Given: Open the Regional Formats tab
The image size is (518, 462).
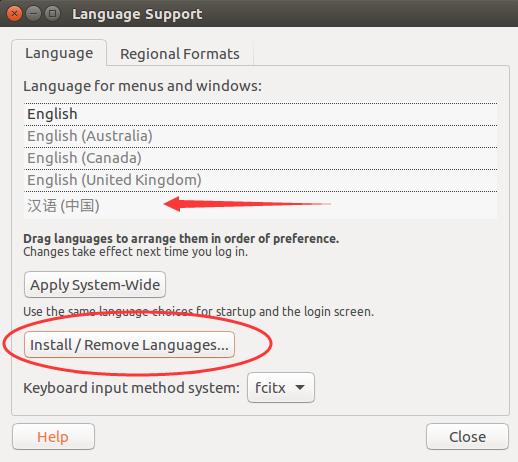Looking at the screenshot, I should [x=180, y=54].
